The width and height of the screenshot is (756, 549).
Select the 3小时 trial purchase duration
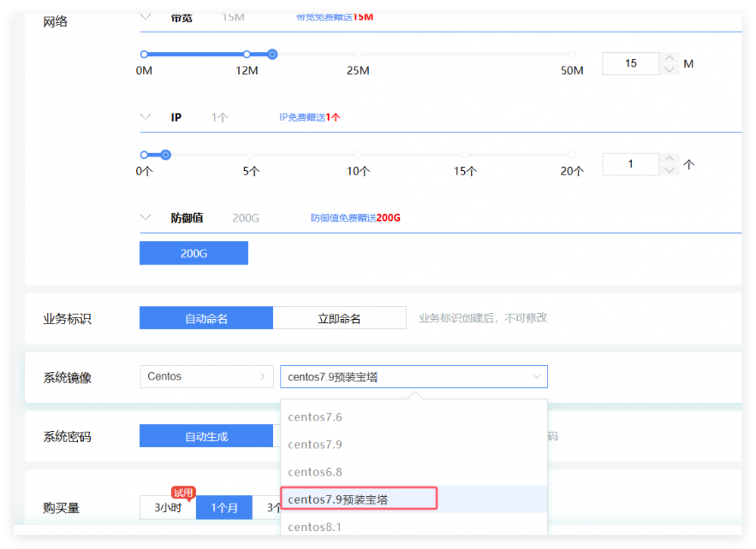pos(168,507)
